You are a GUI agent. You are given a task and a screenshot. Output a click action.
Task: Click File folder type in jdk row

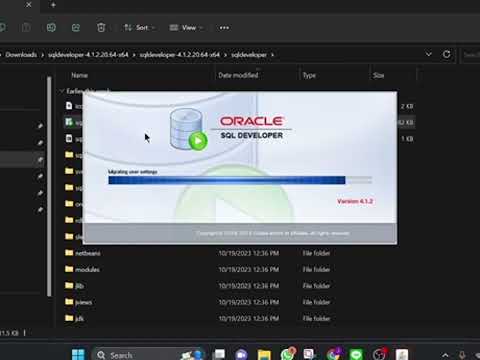click(316, 319)
